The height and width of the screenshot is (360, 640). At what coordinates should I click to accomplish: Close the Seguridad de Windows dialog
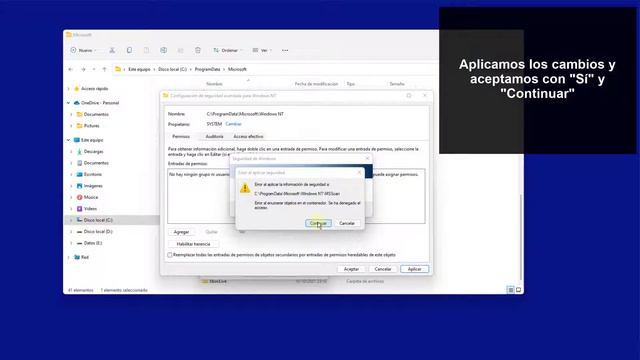click(x=367, y=158)
